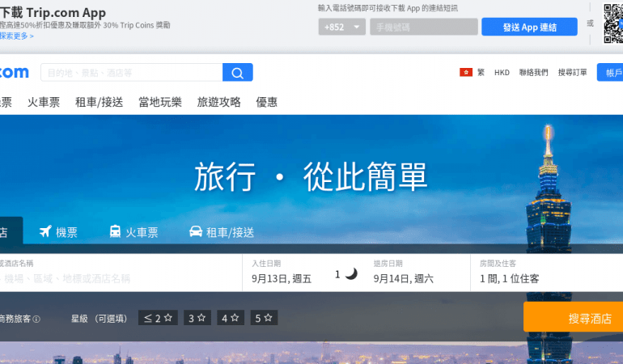
Task: Toggle the ≤2 star rating filter
Action: tap(158, 318)
